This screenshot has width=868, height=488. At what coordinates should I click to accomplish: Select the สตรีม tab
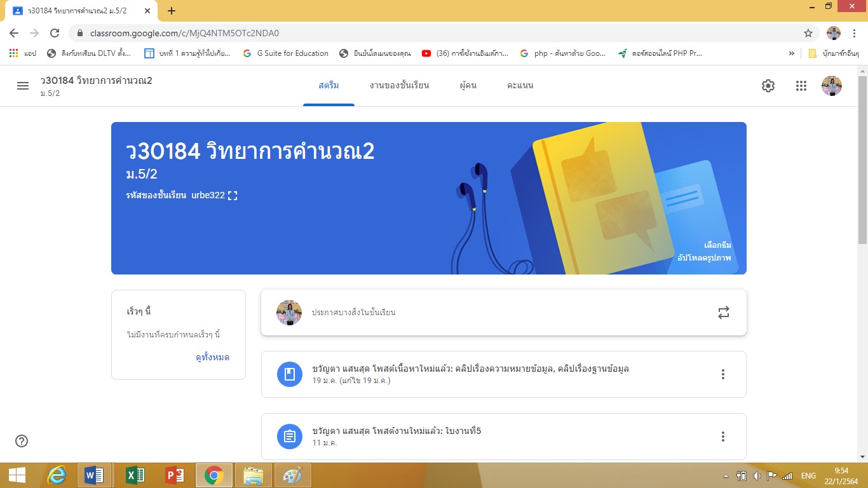[x=329, y=86]
